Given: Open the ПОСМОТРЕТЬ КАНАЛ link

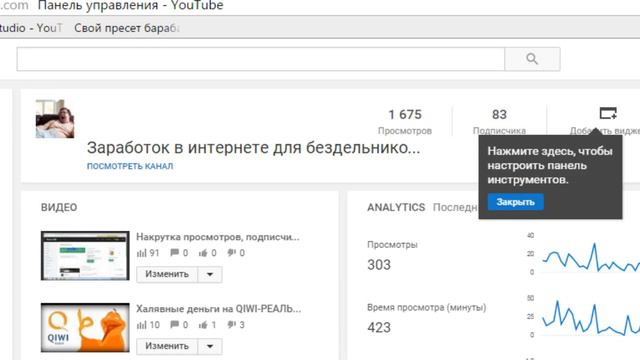Looking at the screenshot, I should [130, 166].
